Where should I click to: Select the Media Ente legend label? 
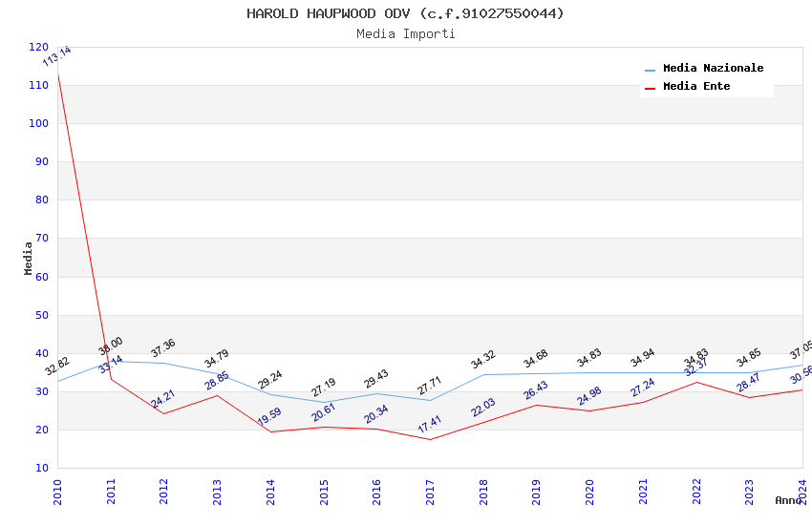point(696,86)
